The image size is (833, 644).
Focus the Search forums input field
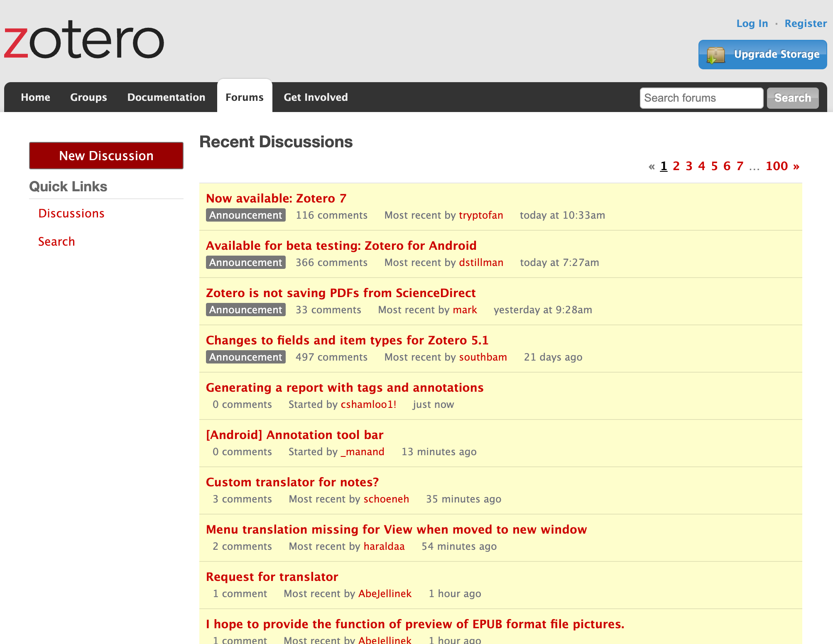[701, 98]
